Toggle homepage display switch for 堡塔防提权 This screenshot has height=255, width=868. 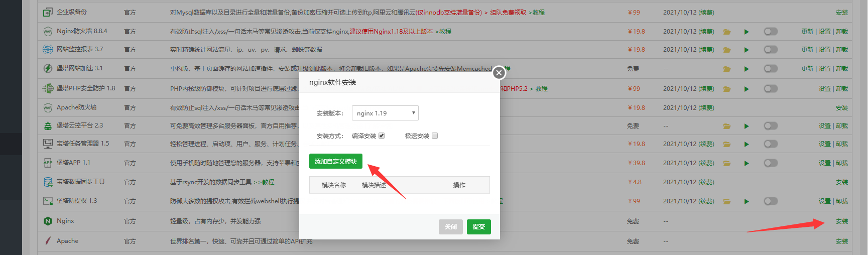click(771, 201)
